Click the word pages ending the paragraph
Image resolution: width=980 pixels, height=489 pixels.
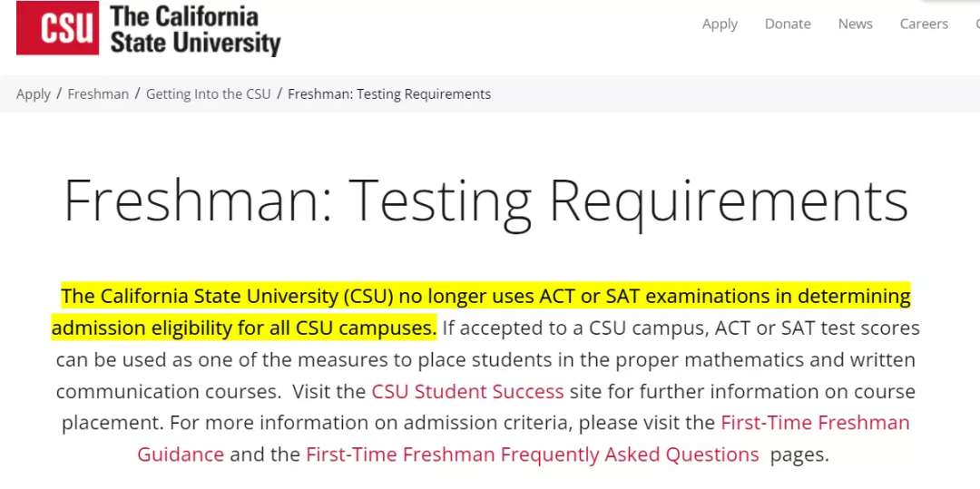[799, 455]
